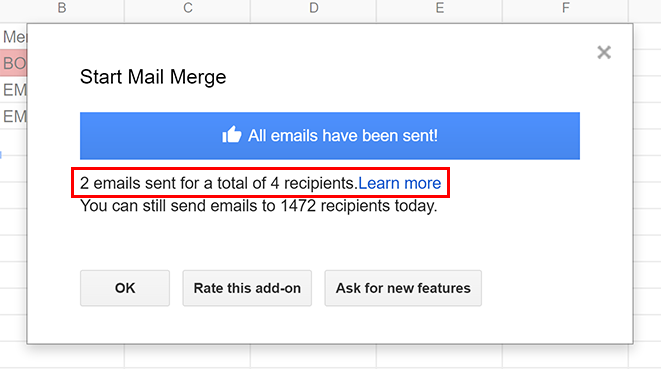Viewport: 661px width, 369px height.
Task: Click Ask for new features button
Action: click(x=403, y=288)
